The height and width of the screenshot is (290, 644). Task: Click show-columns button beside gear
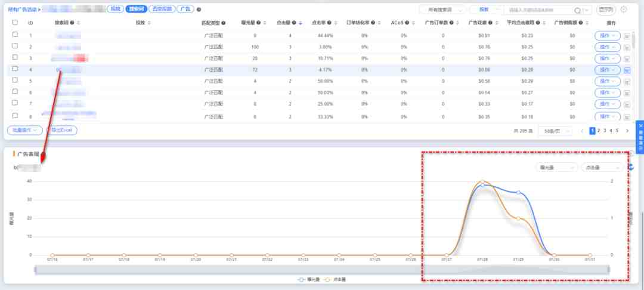point(606,9)
